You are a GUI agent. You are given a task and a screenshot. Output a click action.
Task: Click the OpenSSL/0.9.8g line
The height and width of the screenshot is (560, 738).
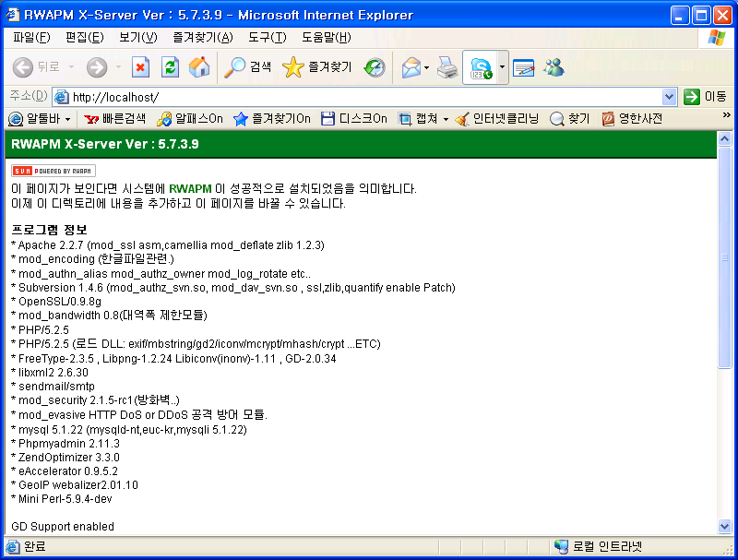(56, 301)
